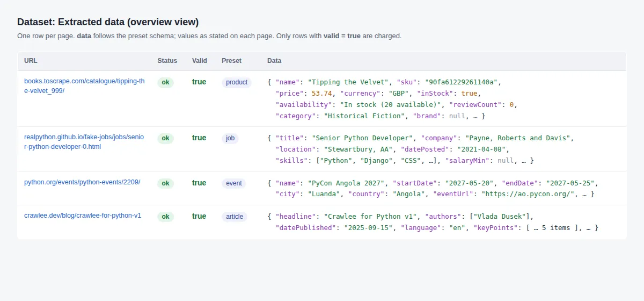Click the URL column header

coord(31,61)
